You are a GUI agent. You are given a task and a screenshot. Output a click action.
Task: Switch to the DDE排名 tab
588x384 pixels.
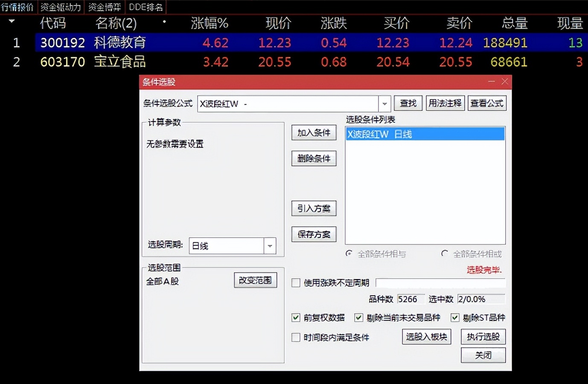pos(146,7)
